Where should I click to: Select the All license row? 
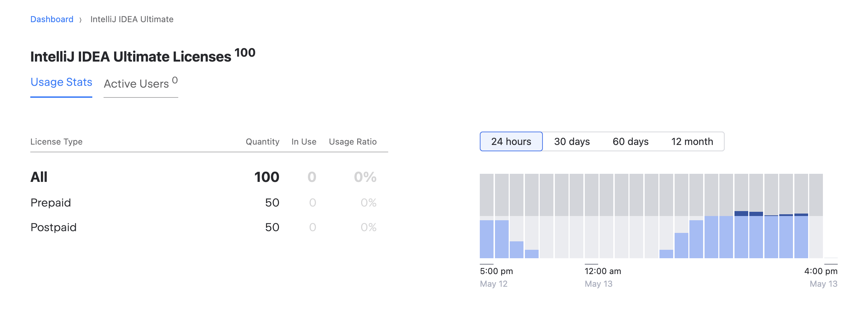click(x=39, y=178)
